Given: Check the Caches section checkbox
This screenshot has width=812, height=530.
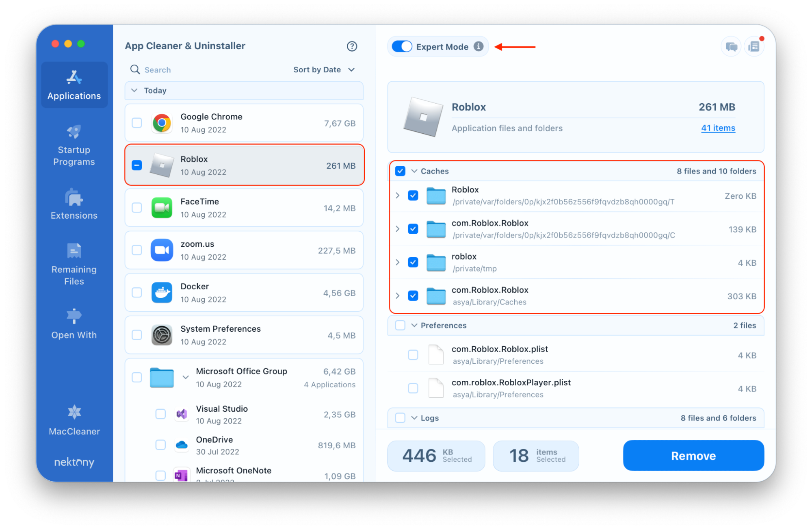Looking at the screenshot, I should [399, 171].
